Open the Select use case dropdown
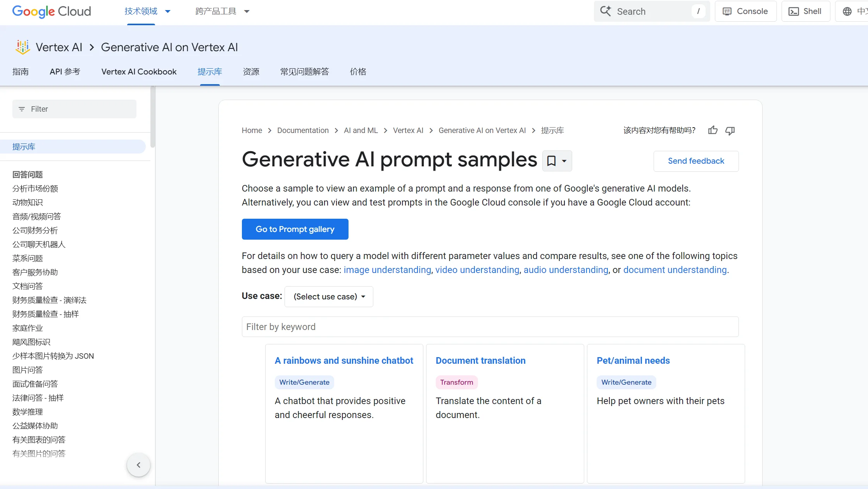Image resolution: width=868 pixels, height=489 pixels. [329, 297]
